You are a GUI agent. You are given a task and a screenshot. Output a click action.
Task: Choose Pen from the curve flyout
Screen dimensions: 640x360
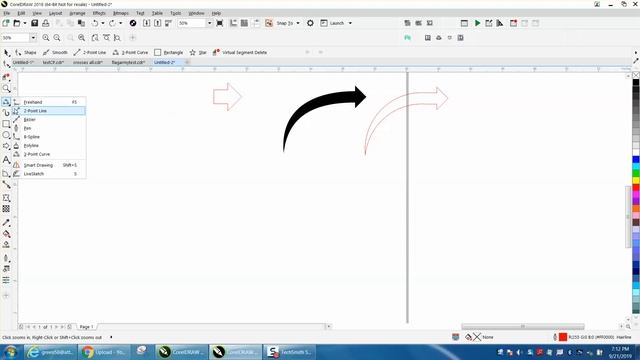[49, 128]
